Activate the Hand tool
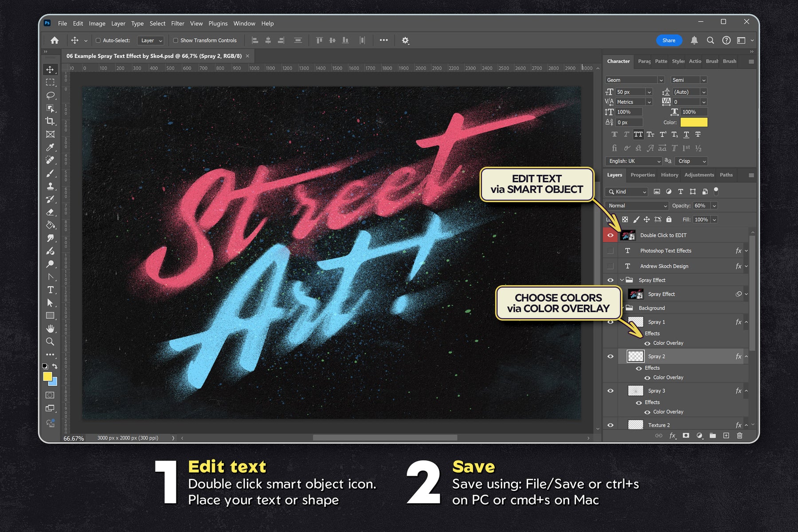798x532 pixels. pyautogui.click(x=50, y=329)
